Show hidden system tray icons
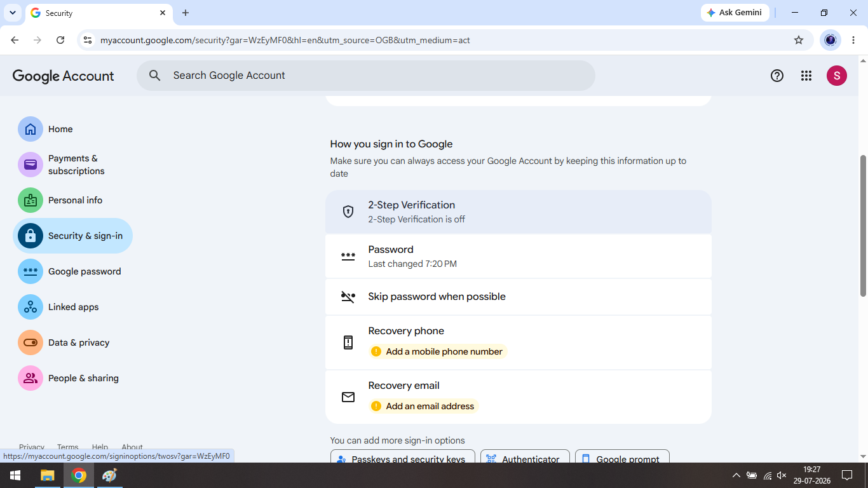This screenshot has height=488, width=868. click(736, 475)
